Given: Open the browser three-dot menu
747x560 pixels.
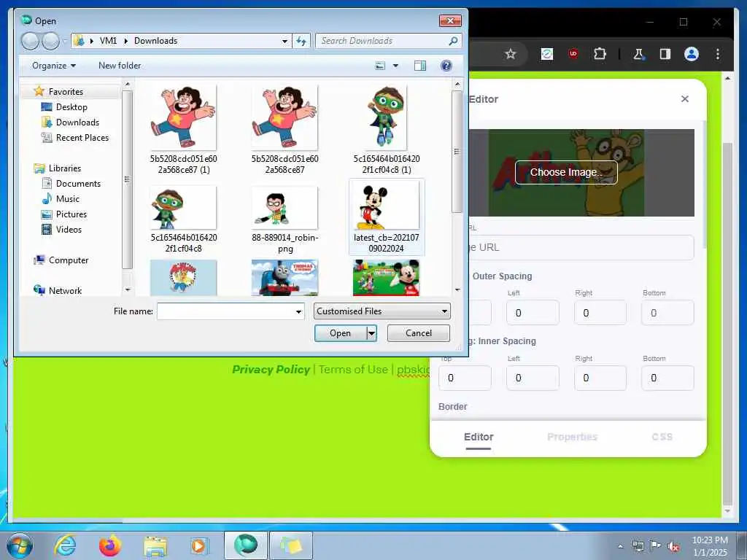Looking at the screenshot, I should 718,54.
